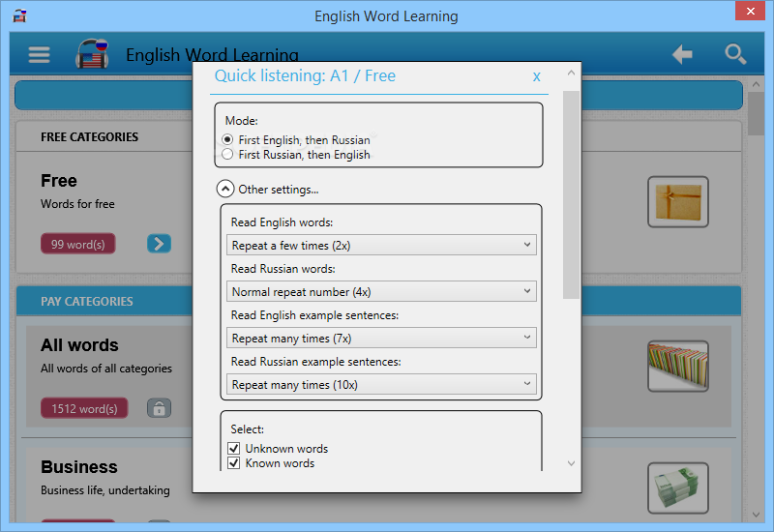The width and height of the screenshot is (774, 532).
Task: Open the Read English words dropdown
Action: coord(381,246)
